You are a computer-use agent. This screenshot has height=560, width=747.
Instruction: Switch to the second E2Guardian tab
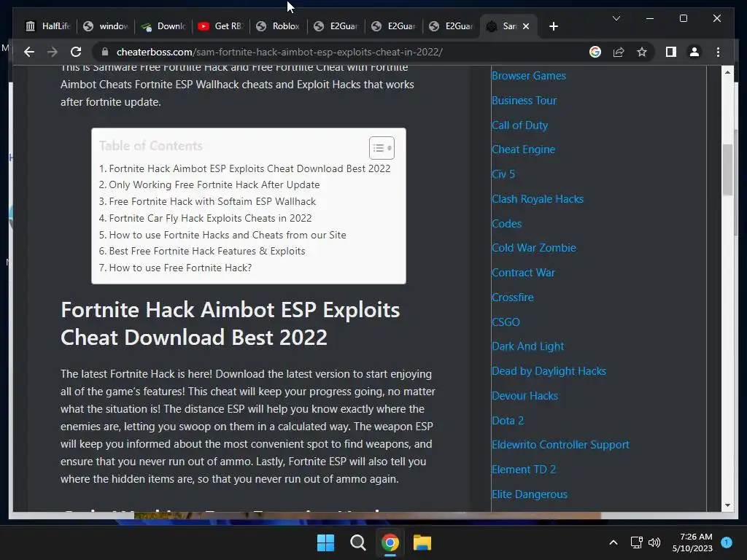pyautogui.click(x=393, y=26)
